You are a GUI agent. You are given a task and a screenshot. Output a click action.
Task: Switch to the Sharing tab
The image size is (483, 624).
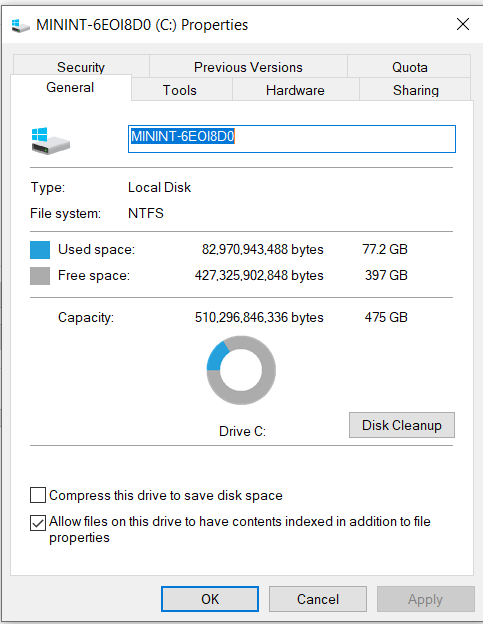pyautogui.click(x=415, y=90)
